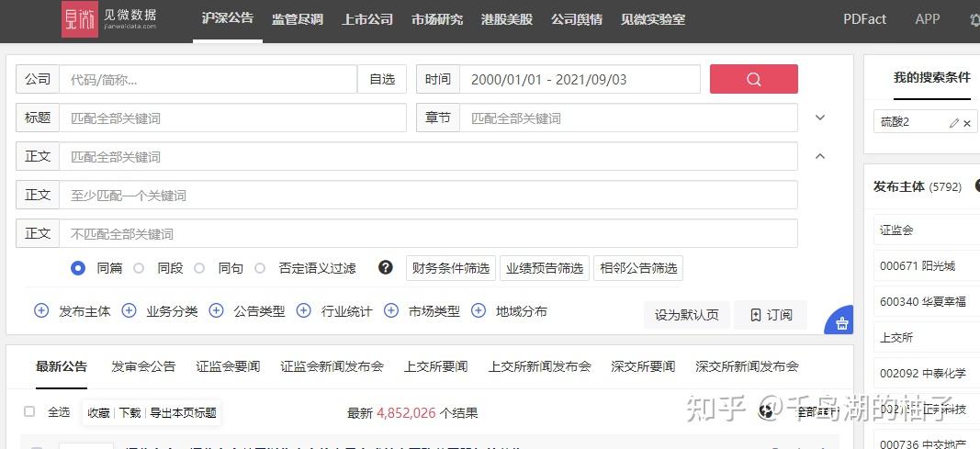Focus 正文 至少匹配一个关键词 input field
Viewport: 980px width, 449px height.
(x=428, y=195)
